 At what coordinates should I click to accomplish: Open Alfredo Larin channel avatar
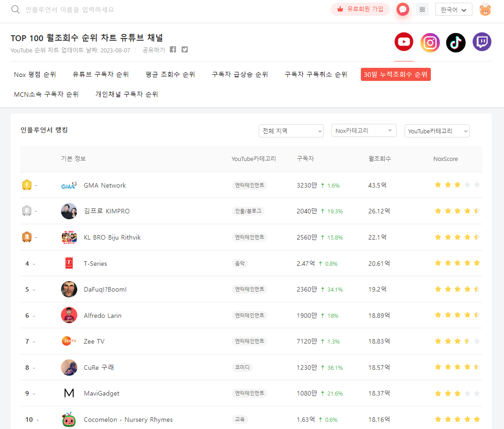click(x=69, y=315)
